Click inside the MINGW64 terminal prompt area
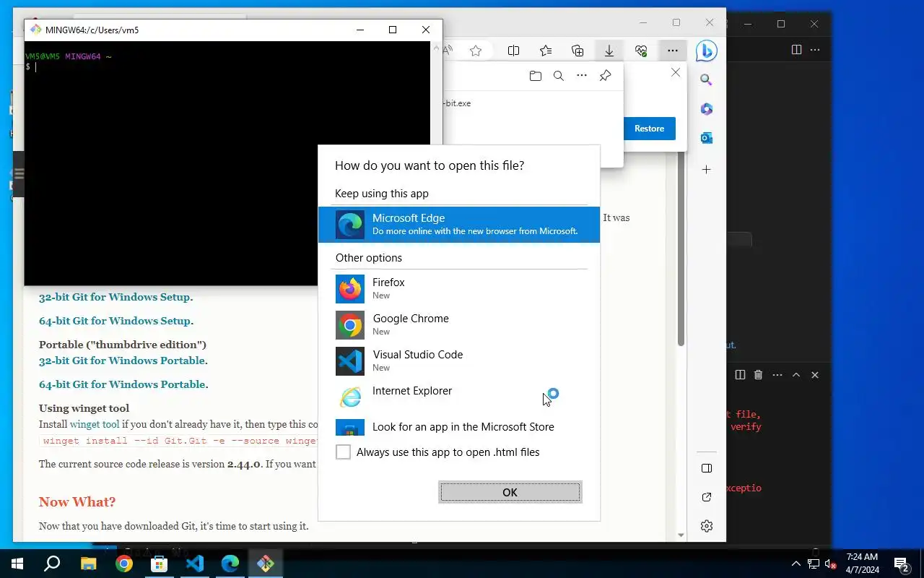 pyautogui.click(x=227, y=163)
